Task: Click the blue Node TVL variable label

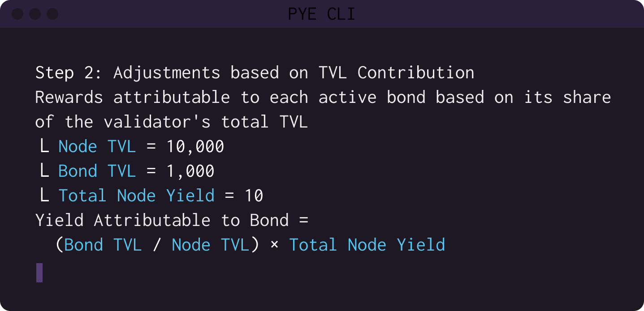Action: [x=97, y=146]
